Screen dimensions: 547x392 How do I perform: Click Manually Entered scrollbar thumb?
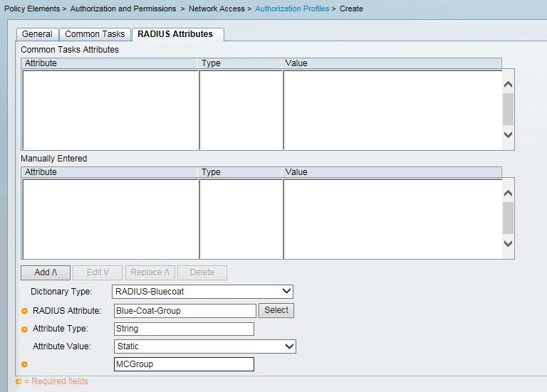pyautogui.click(x=508, y=218)
